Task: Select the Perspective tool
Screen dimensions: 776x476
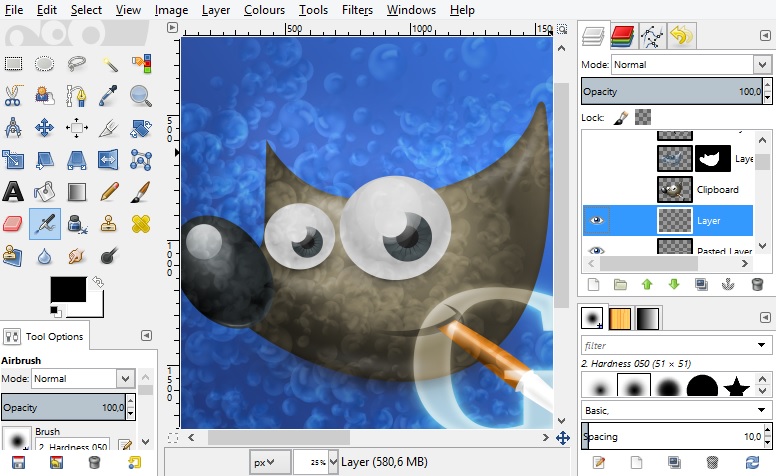Action: [77, 160]
